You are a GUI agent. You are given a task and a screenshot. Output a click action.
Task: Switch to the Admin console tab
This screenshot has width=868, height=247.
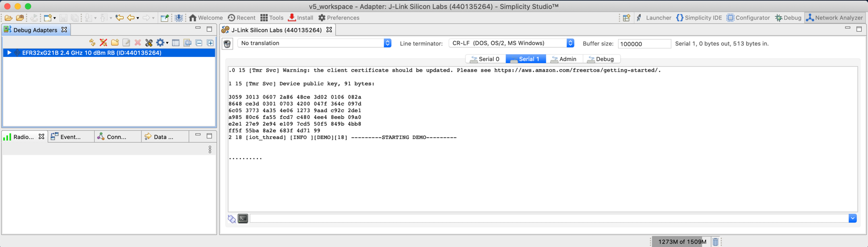tap(563, 59)
